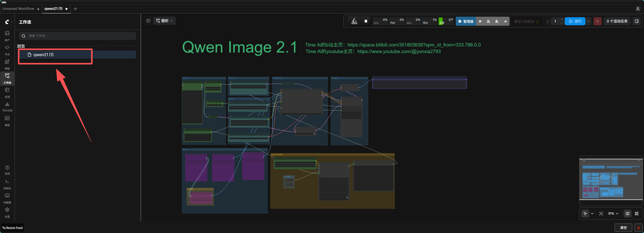
Task: Click the 温度 temperature monitor
Action: tap(446, 21)
